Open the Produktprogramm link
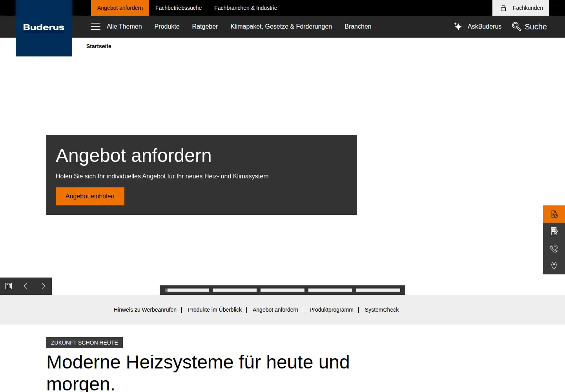565x392 pixels. pyautogui.click(x=332, y=310)
